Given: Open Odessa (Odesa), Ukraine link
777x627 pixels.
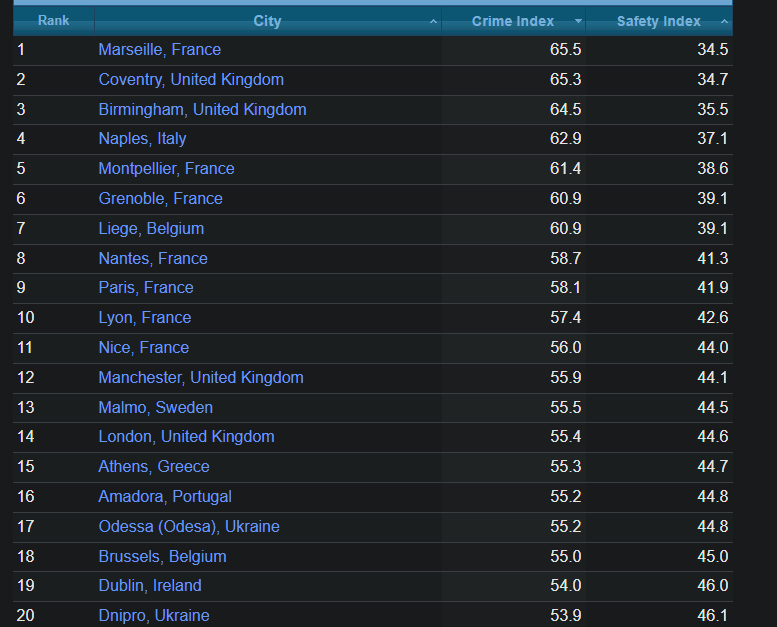Looking at the screenshot, I should point(189,526).
